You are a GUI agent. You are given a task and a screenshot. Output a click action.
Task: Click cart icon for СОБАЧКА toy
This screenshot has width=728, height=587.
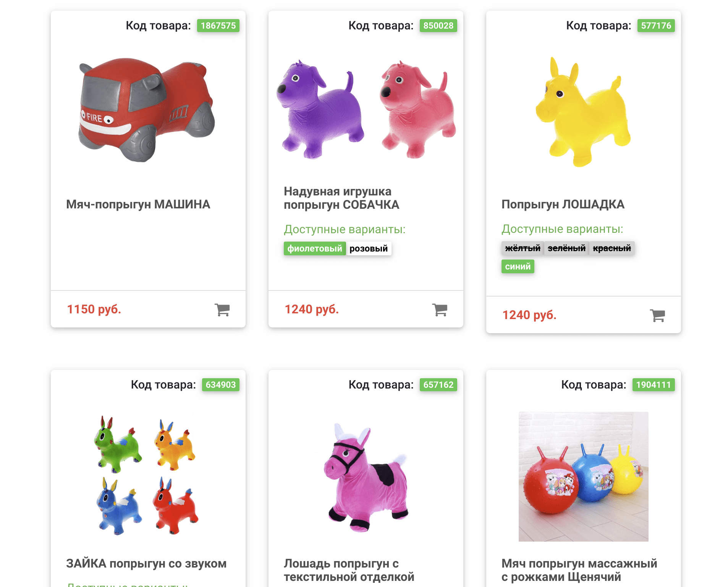pyautogui.click(x=440, y=310)
